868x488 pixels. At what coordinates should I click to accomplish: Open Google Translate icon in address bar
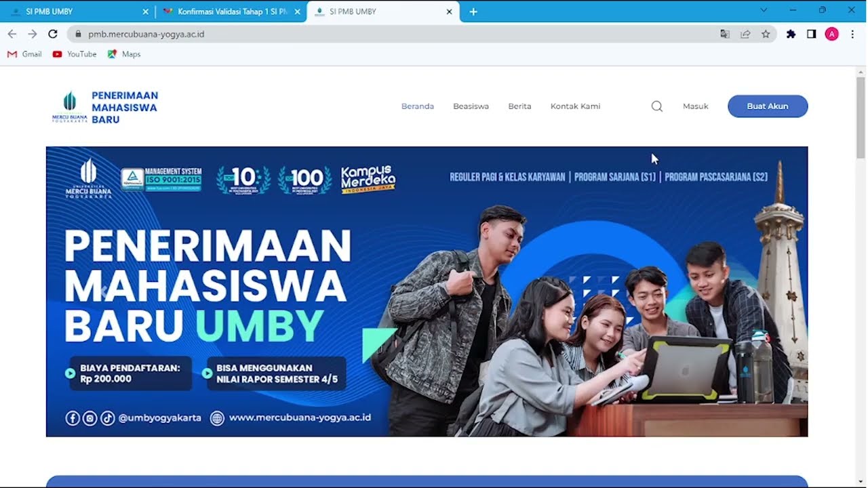(x=725, y=34)
